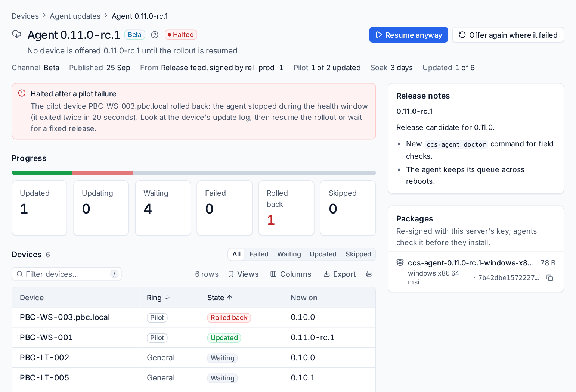The width and height of the screenshot is (576, 392).
Task: Click the package name ccs-agent-0.11.0-rc.1-windows
Action: [471, 263]
